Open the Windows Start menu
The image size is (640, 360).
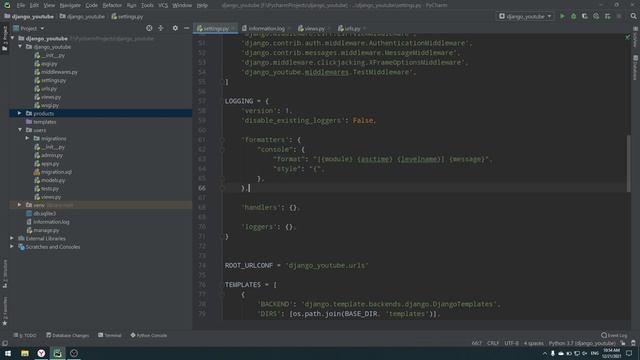pyautogui.click(x=8, y=353)
